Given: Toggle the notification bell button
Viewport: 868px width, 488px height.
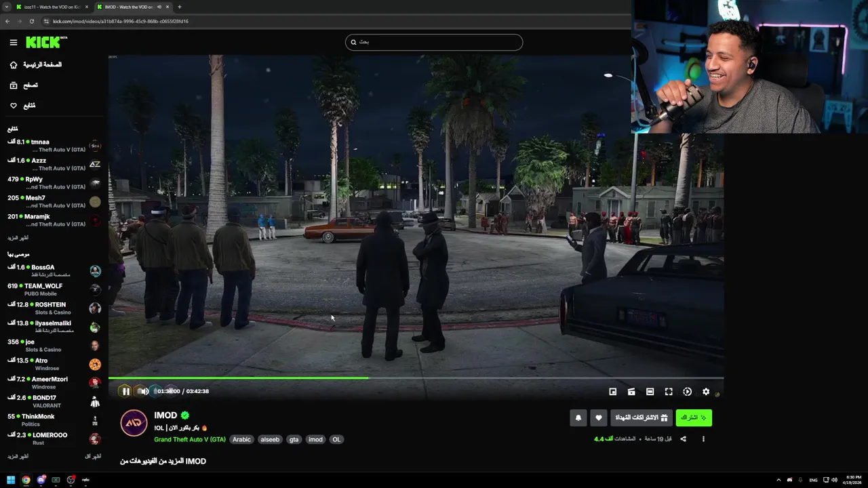Looking at the screenshot, I should point(578,418).
